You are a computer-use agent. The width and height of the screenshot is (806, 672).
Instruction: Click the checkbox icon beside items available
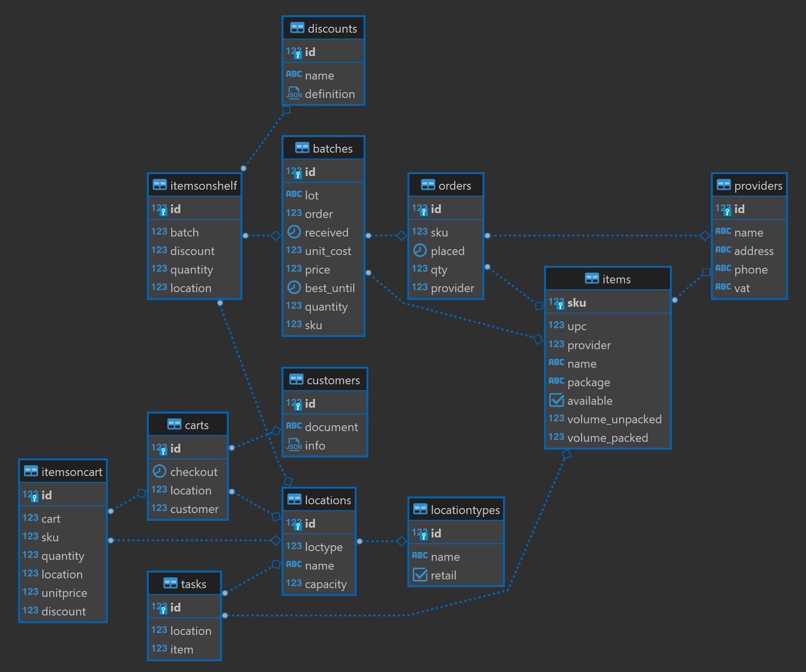pos(556,400)
